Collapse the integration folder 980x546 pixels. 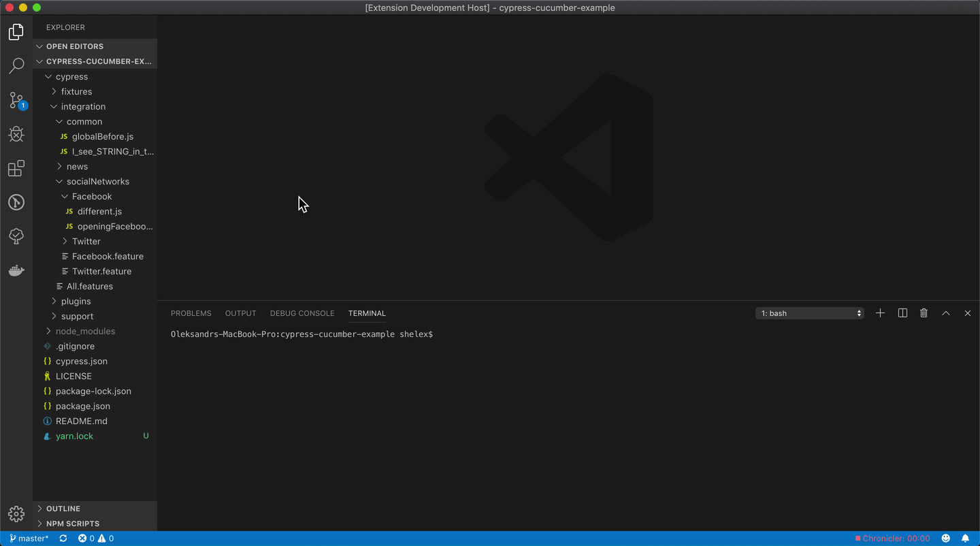[95, 106]
